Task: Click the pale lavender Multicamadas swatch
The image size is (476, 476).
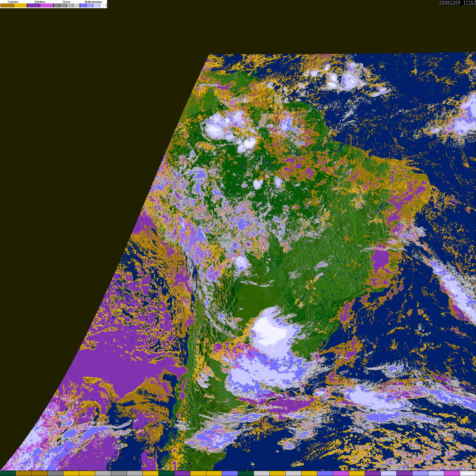Action: pos(97,5)
